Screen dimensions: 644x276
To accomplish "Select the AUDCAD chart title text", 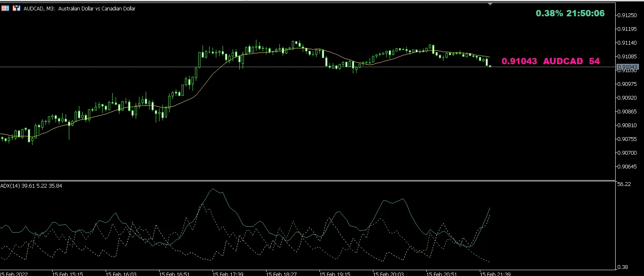I will [x=79, y=8].
